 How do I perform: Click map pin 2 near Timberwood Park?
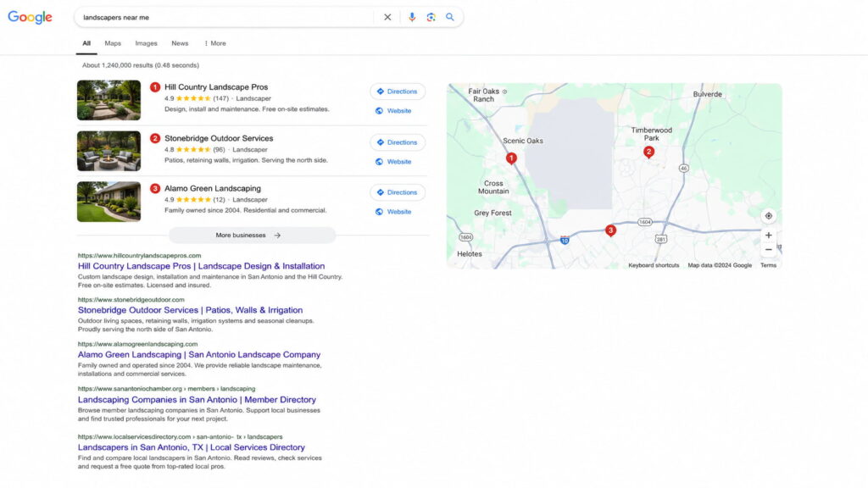click(x=648, y=152)
